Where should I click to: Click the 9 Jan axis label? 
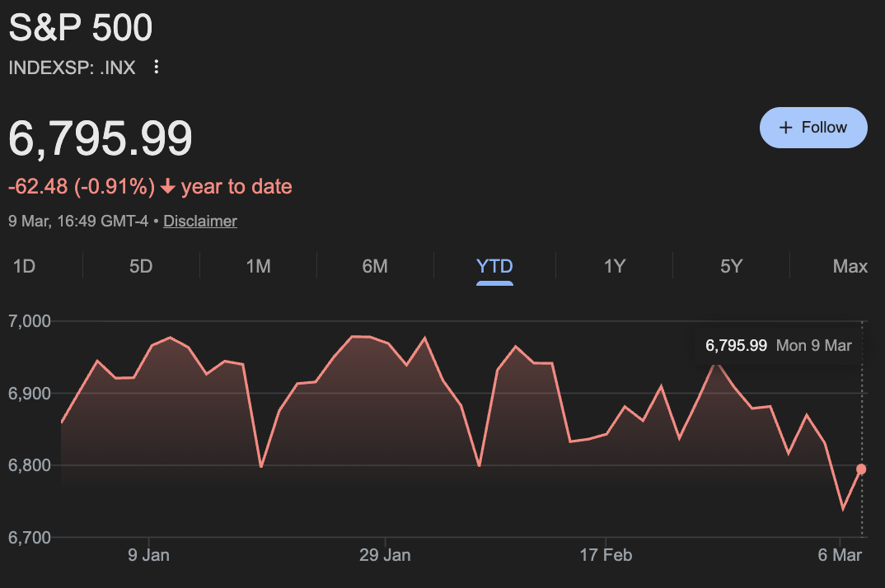(148, 555)
